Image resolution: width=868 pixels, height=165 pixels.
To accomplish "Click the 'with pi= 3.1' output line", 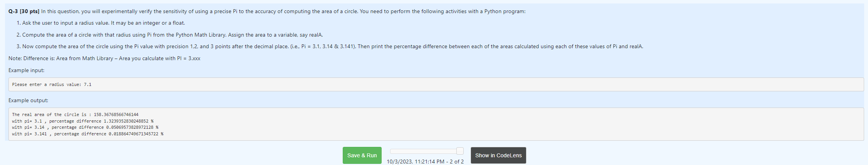I will coord(83,121).
